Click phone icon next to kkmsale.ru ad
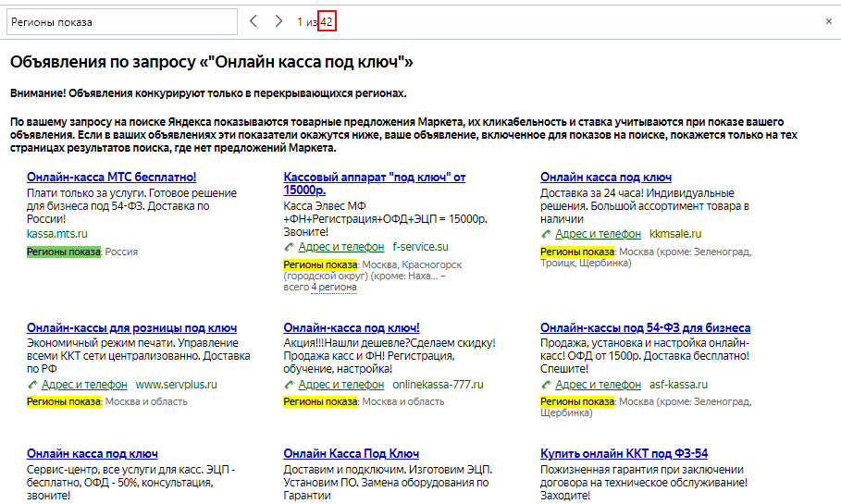This screenshot has width=841, height=504. (546, 234)
